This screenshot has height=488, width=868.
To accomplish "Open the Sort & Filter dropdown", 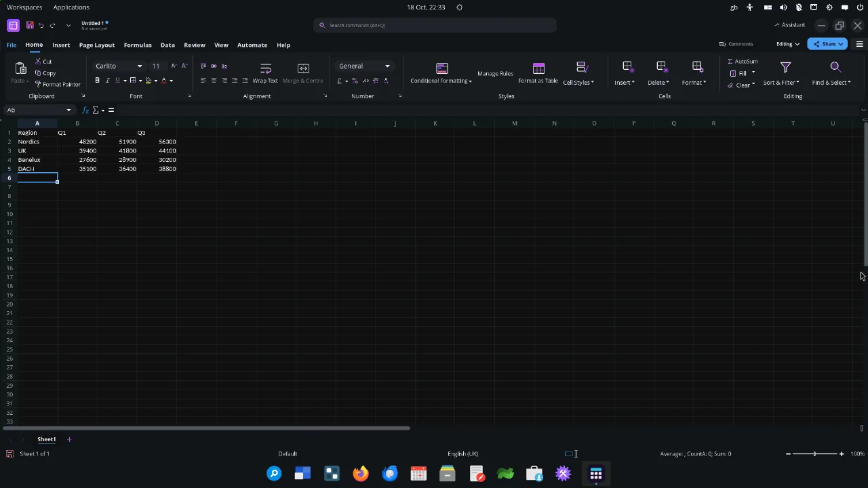I will tap(781, 73).
